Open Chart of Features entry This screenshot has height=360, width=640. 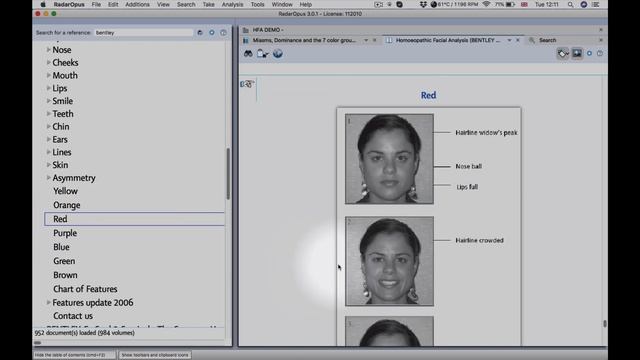click(x=85, y=289)
